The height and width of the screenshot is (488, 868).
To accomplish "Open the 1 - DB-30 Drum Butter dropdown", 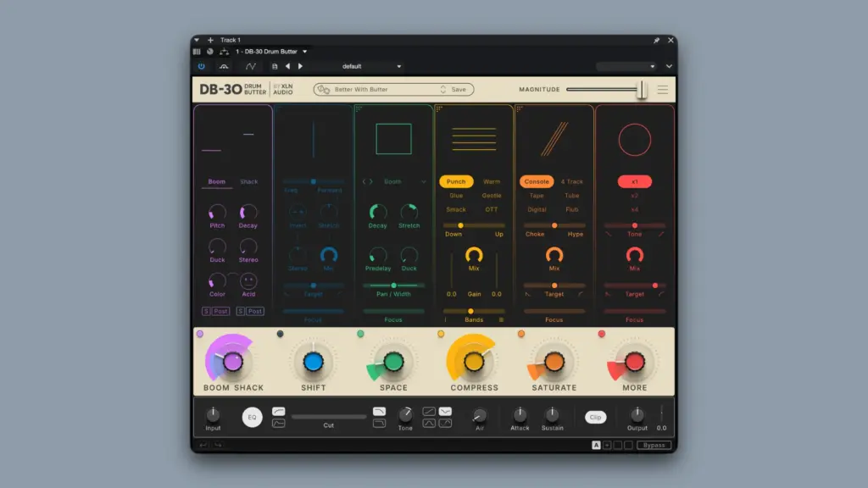I will 271,52.
